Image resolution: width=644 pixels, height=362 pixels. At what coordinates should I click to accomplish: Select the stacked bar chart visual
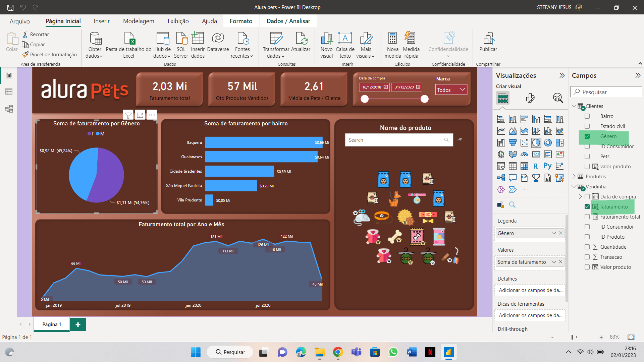tap(501, 119)
